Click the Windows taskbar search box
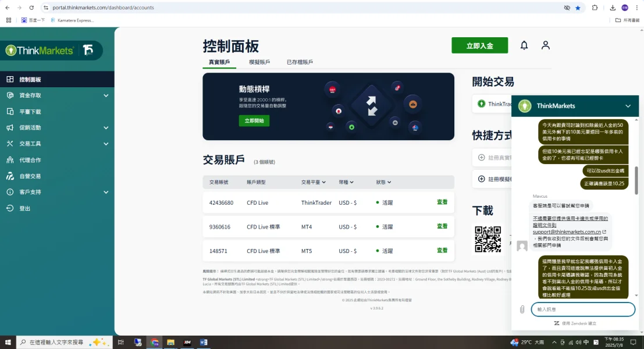The image size is (644, 349). [x=64, y=342]
